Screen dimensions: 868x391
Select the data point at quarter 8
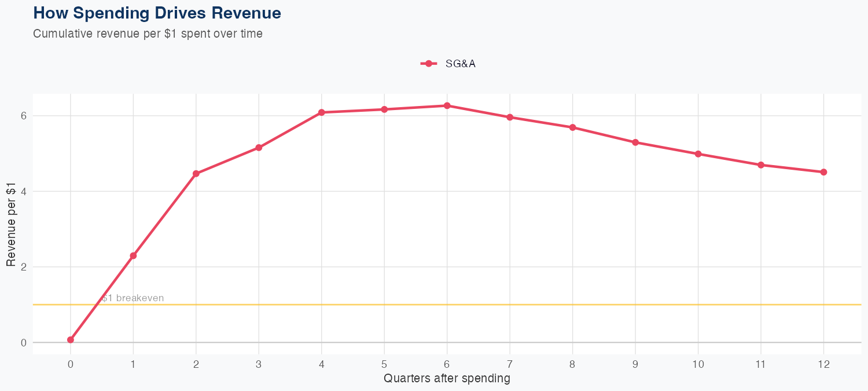572,127
